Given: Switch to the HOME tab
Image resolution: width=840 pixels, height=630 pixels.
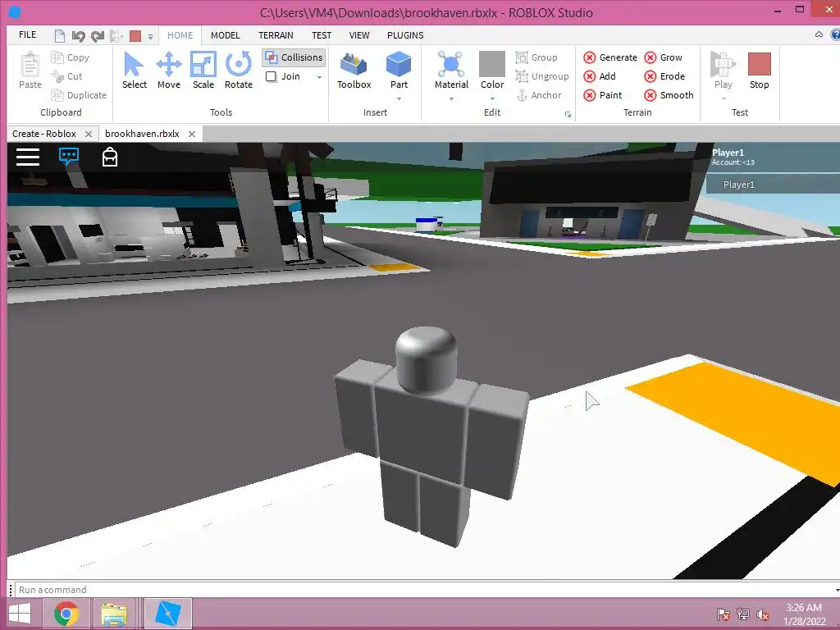Looking at the screenshot, I should coord(180,35).
